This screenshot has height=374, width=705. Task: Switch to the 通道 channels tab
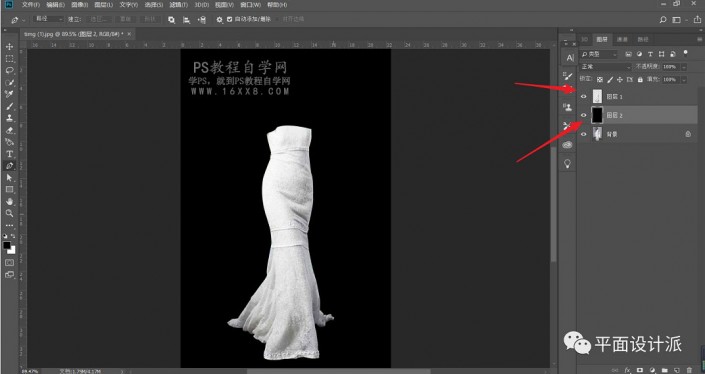pyautogui.click(x=622, y=40)
